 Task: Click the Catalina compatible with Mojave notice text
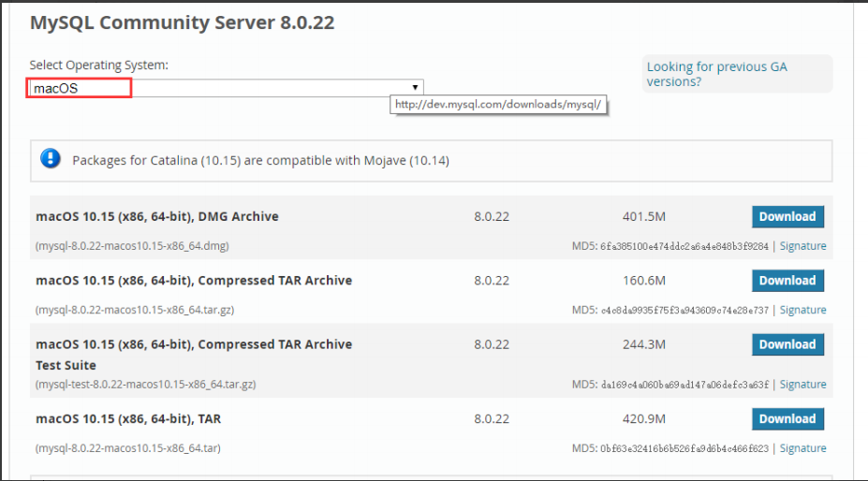260,161
